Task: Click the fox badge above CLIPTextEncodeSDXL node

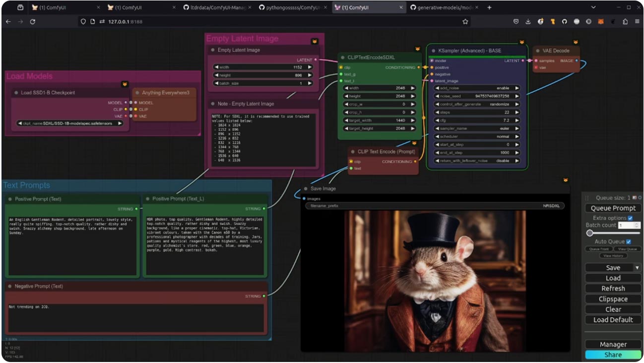Action: click(417, 49)
